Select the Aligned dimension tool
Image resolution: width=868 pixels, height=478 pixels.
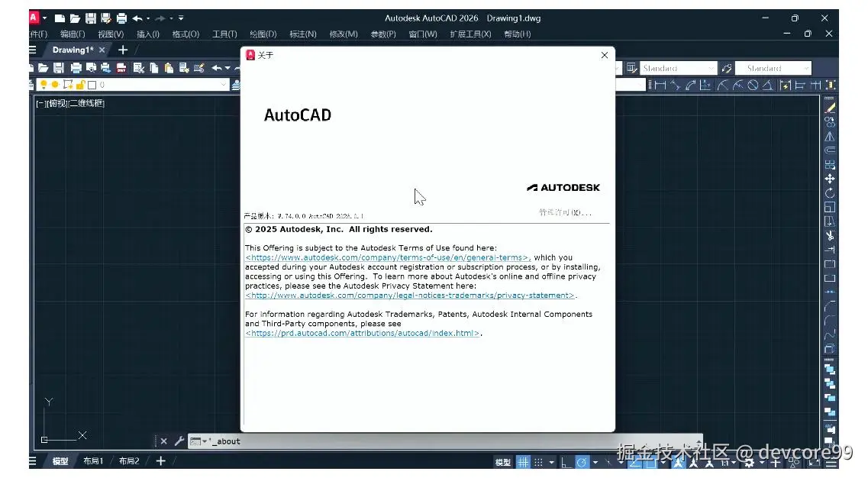676,85
